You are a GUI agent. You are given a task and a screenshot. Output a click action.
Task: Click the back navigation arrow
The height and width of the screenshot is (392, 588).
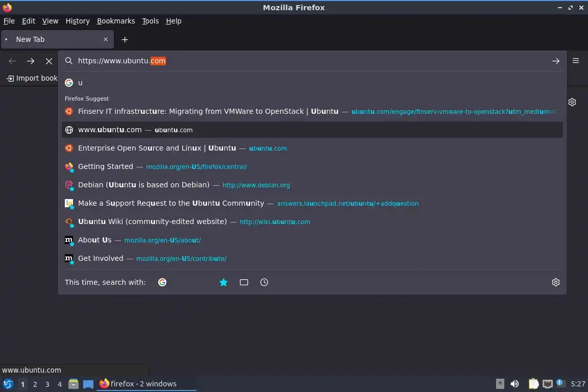[12, 61]
